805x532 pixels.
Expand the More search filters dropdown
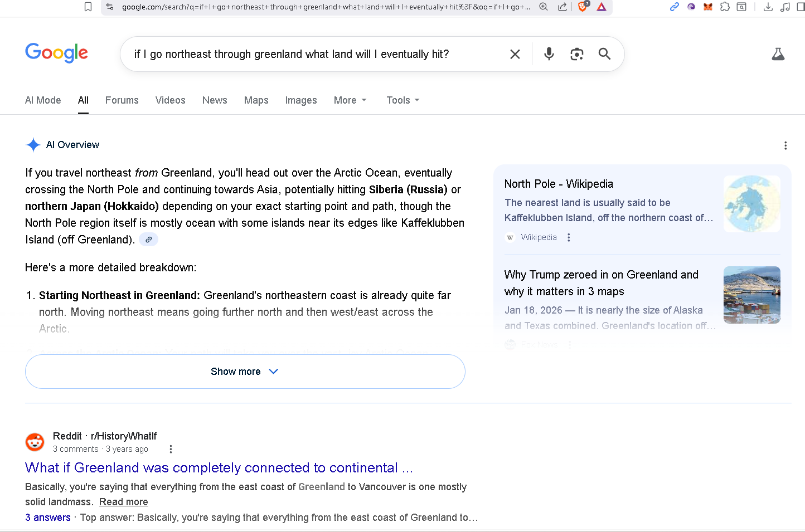(350, 100)
